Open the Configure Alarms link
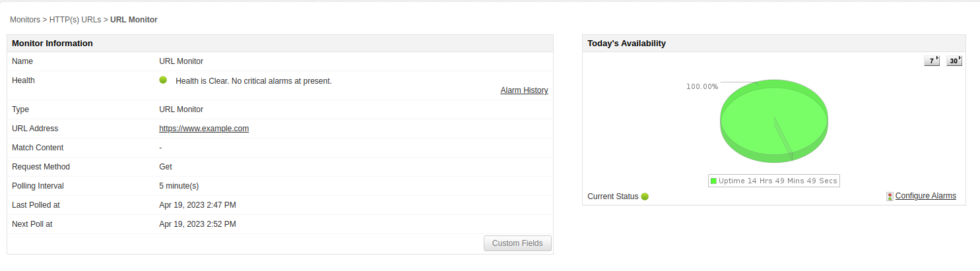This screenshot has height=271, width=980. [x=925, y=196]
